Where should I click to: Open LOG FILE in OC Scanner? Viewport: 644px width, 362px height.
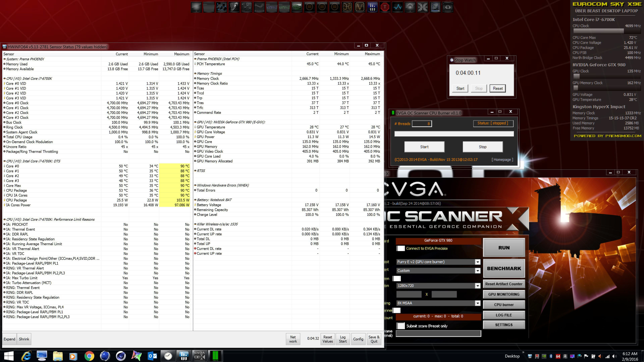pos(504,315)
